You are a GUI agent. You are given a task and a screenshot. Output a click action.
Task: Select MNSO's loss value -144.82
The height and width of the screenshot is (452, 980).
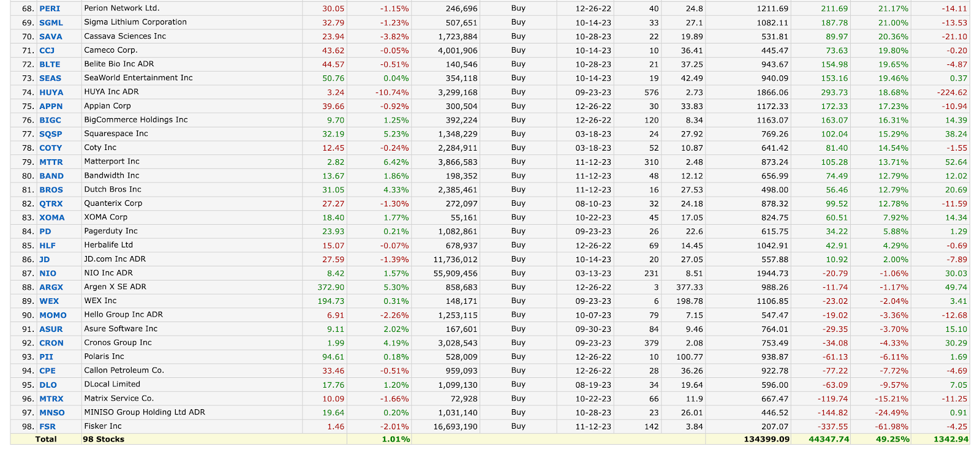click(833, 413)
